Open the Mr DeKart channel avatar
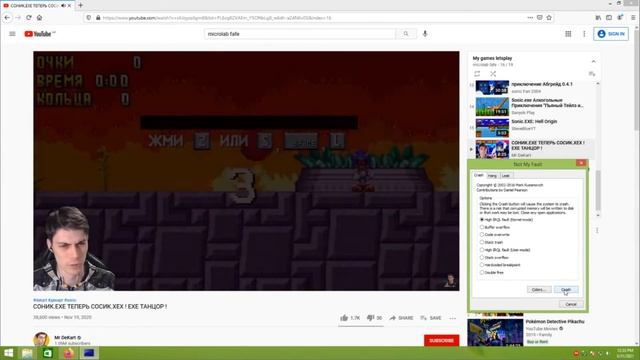This screenshot has height=360, width=640. tap(41, 340)
